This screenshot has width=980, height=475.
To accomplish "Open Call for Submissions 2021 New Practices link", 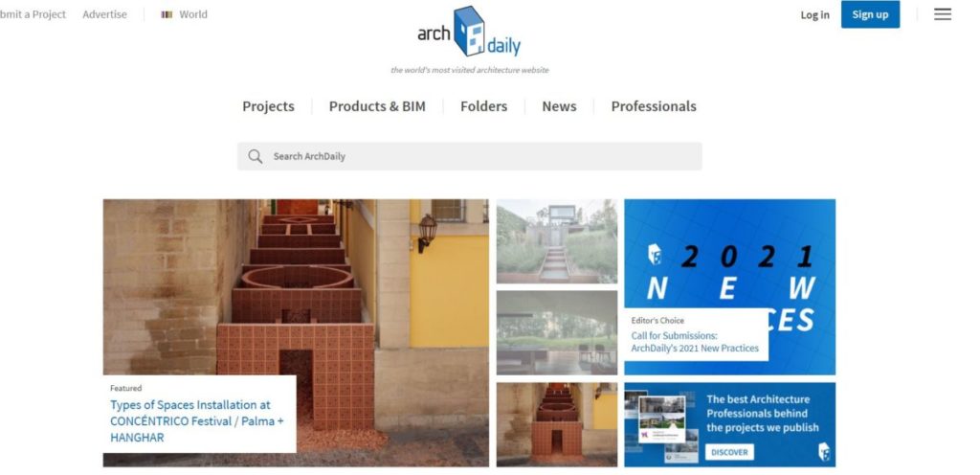I will coord(695,342).
